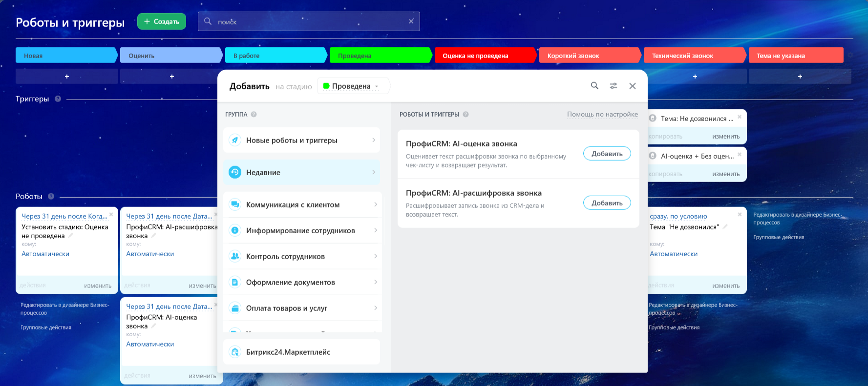Click help icon next to Роботы heading
Screen dimensions: 868x386
[x=51, y=196]
